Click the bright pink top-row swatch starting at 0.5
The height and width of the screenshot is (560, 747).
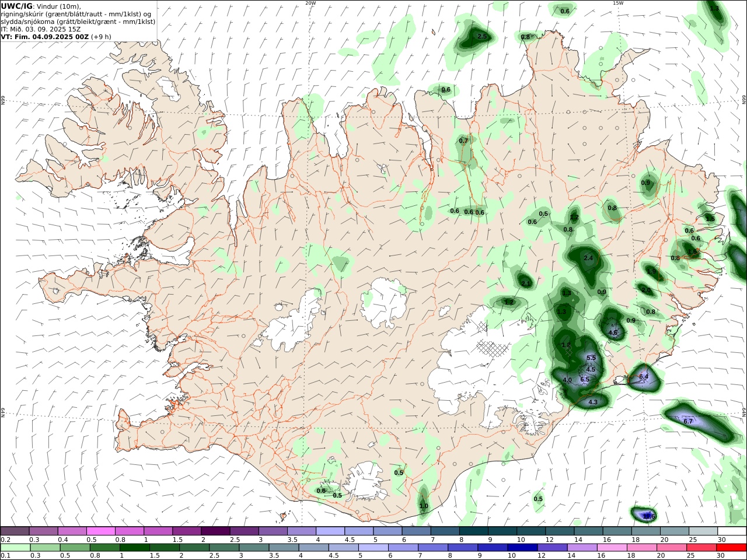101,531
